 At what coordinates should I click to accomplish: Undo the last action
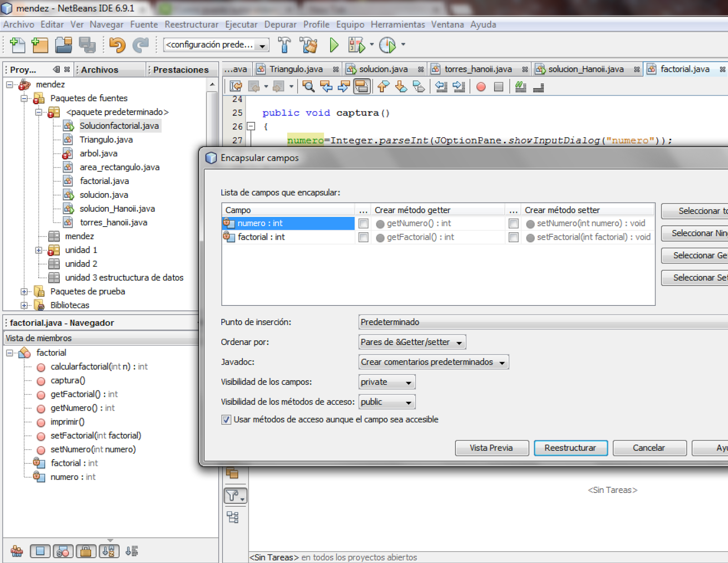(x=117, y=45)
